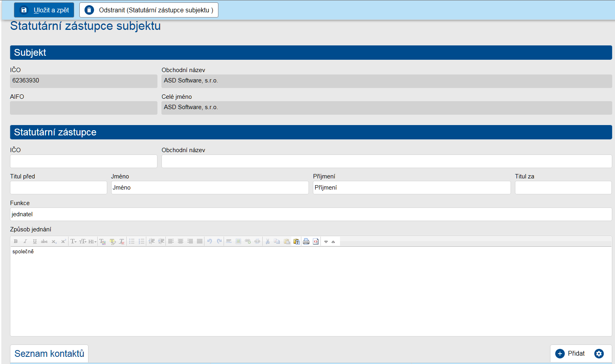This screenshot has width=615, height=364.
Task: Click the Funkce input field
Action: pyautogui.click(x=311, y=214)
